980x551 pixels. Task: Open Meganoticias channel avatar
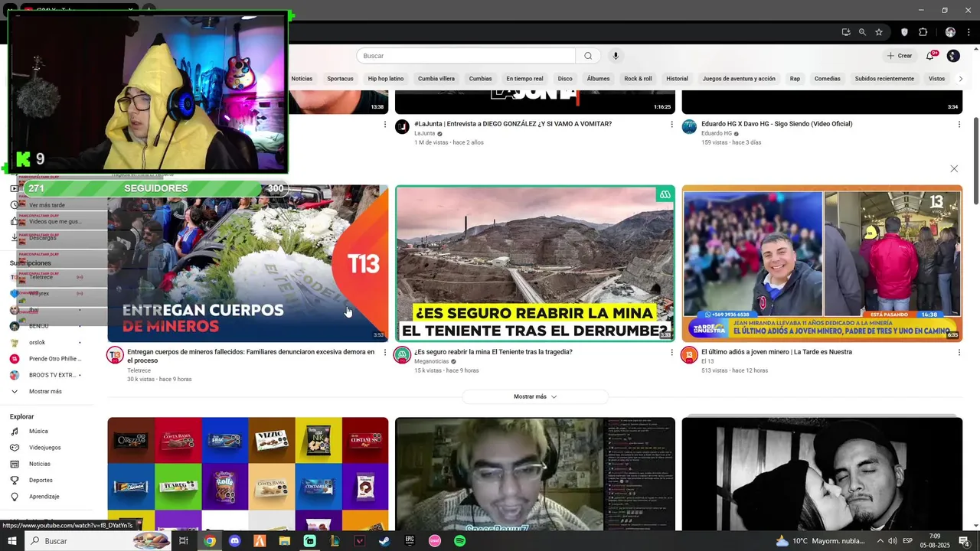tap(402, 355)
